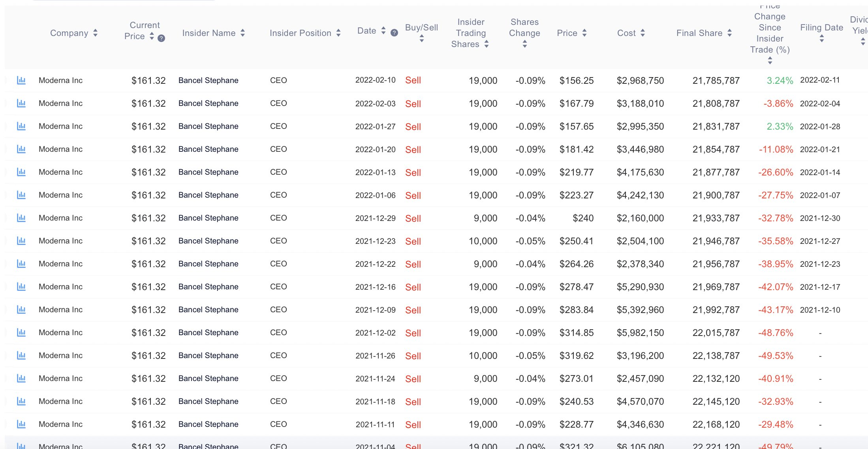Sort table by Insider Position column
Image resolution: width=868 pixels, height=449 pixels.
(x=338, y=33)
